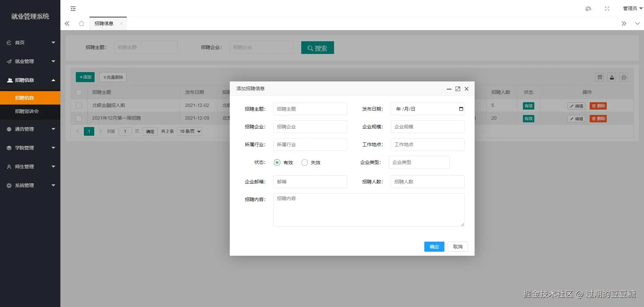Select the 失效 radio button in the dialog
The image size is (644, 307).
(305, 162)
